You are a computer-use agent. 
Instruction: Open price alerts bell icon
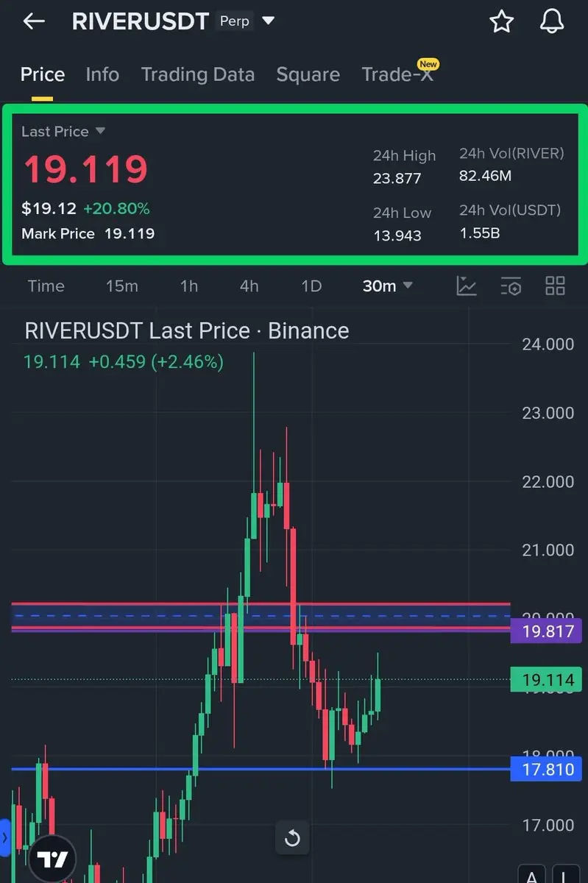pos(552,22)
